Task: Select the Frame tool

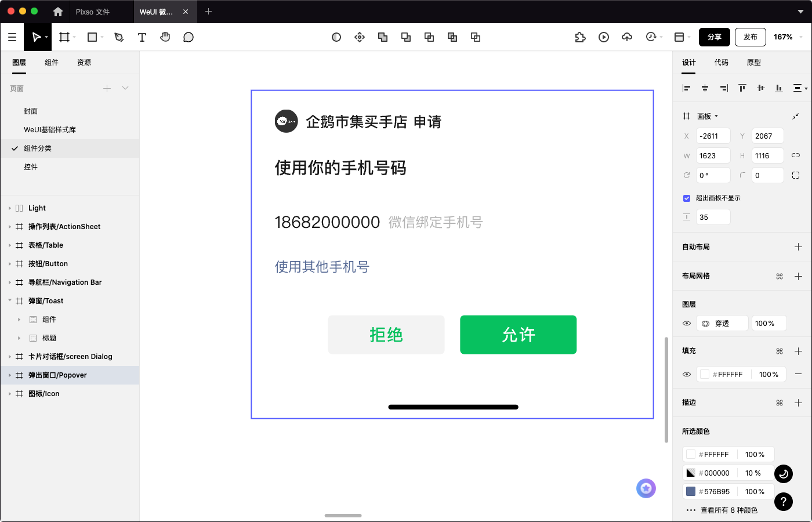Action: pyautogui.click(x=64, y=37)
